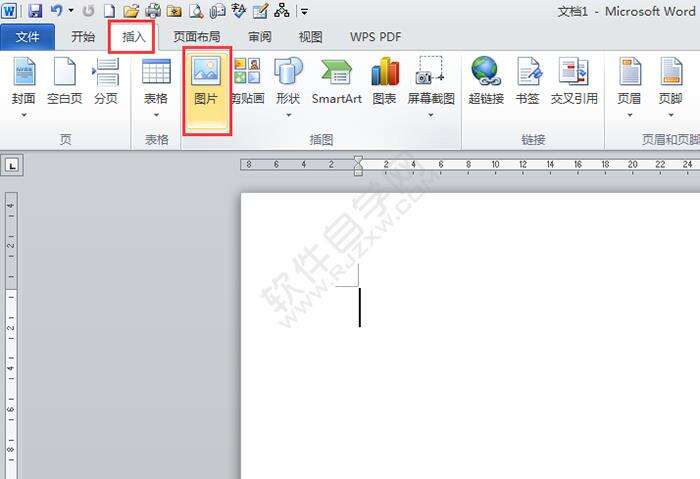The height and width of the screenshot is (479, 700).
Task: Click the redo (repeat) icon
Action: click(x=88, y=11)
